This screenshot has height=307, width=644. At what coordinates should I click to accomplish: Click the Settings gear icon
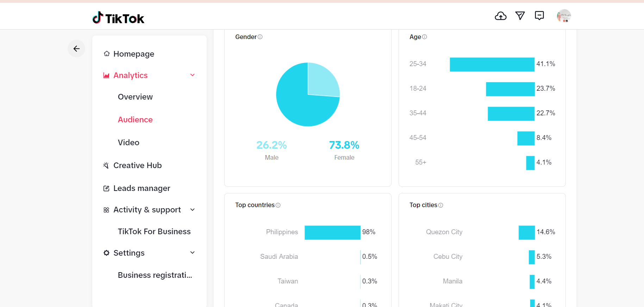pos(106,253)
